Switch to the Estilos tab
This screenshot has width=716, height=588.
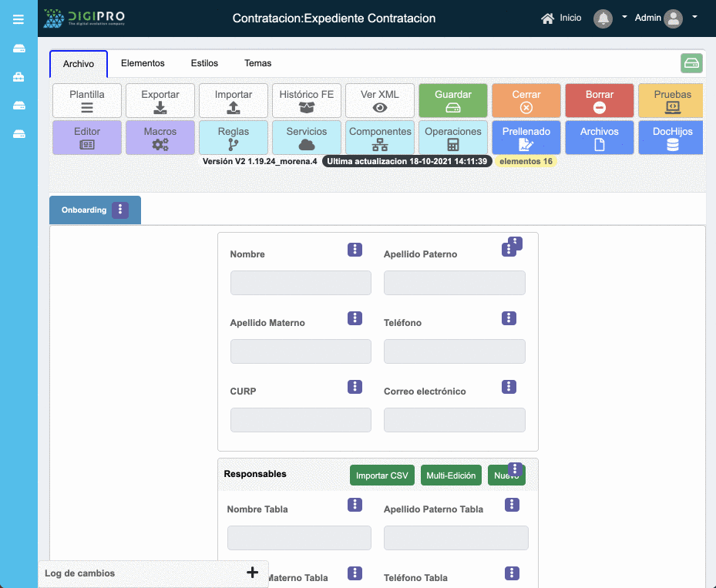[204, 63]
